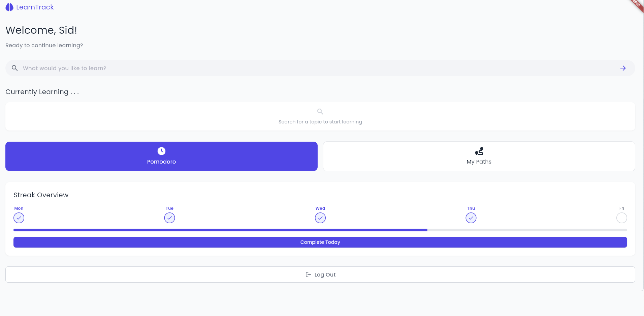Click the Log Out door icon
This screenshot has height=316, width=644.
pyautogui.click(x=308, y=275)
